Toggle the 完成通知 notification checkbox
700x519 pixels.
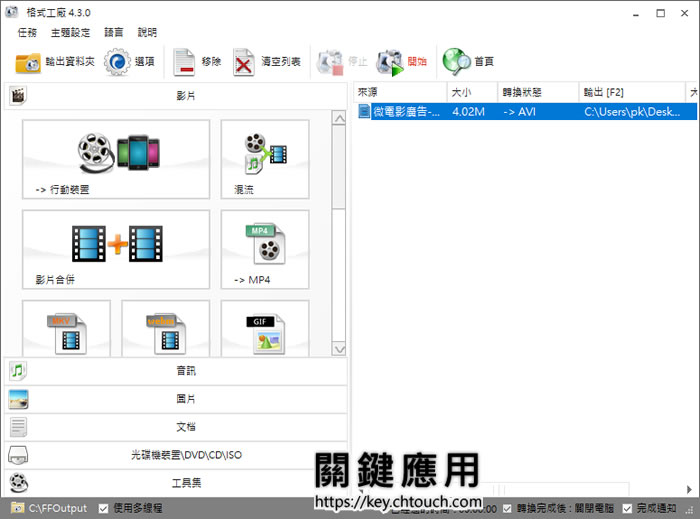tap(627, 508)
